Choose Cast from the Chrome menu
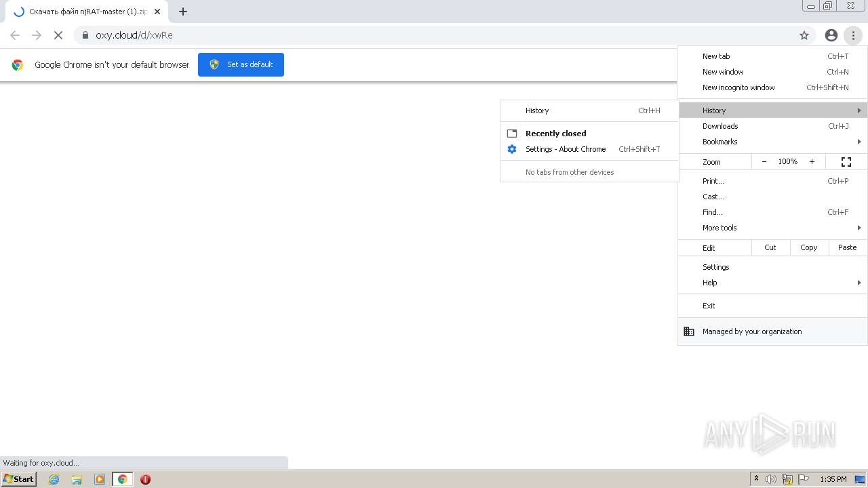868x488 pixels. tap(772, 197)
